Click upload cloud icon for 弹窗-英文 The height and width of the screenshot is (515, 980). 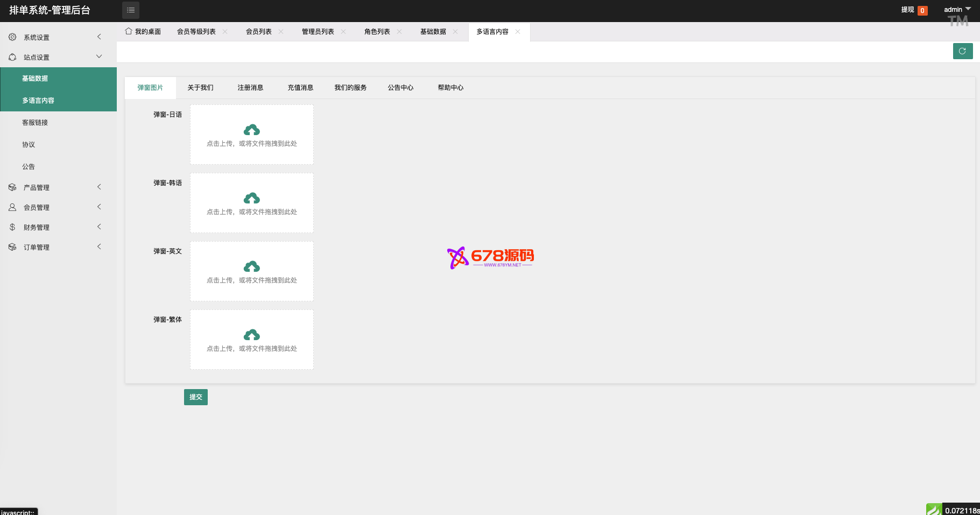252,267
